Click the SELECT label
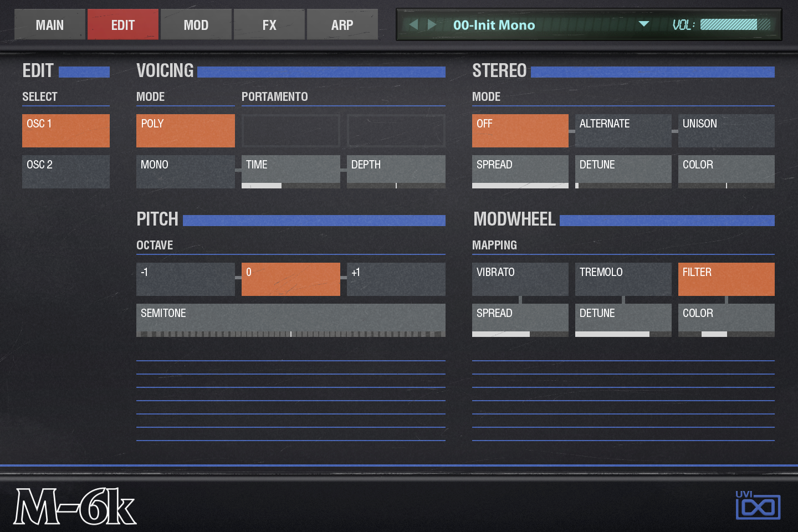The image size is (798, 532). pyautogui.click(x=40, y=96)
